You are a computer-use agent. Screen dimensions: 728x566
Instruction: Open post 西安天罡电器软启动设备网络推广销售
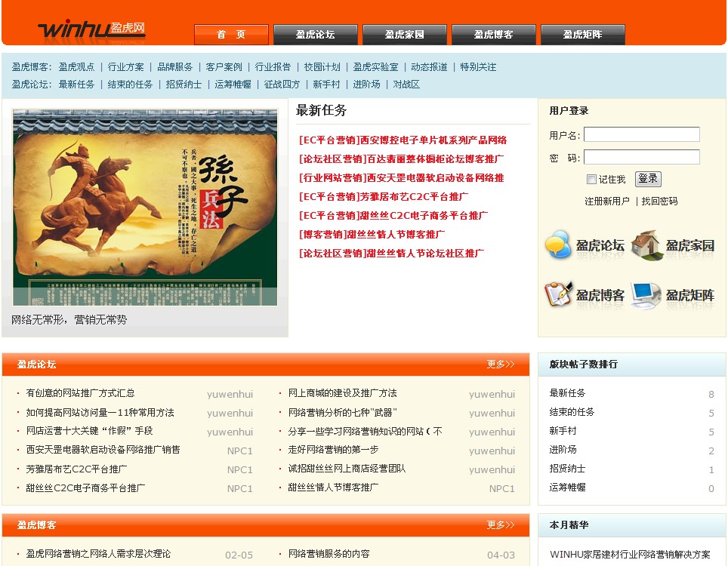click(103, 450)
